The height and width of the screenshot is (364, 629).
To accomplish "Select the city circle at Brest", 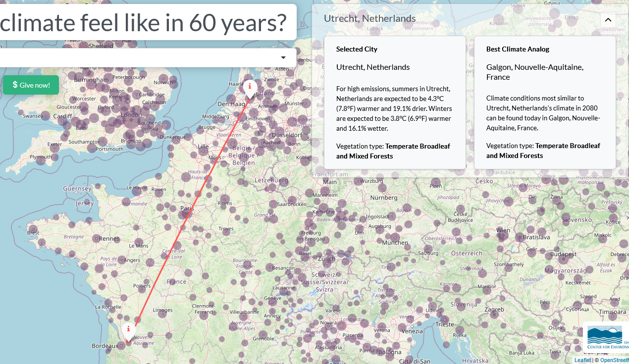I will click(33, 228).
